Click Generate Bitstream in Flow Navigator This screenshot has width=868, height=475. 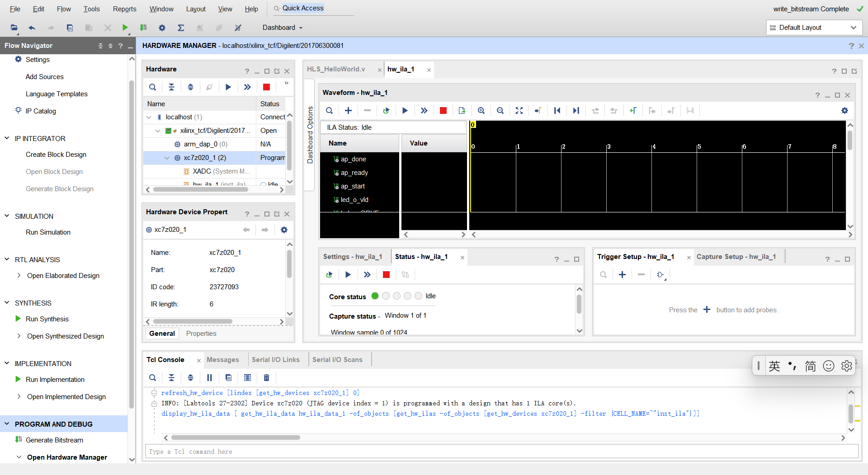54,440
